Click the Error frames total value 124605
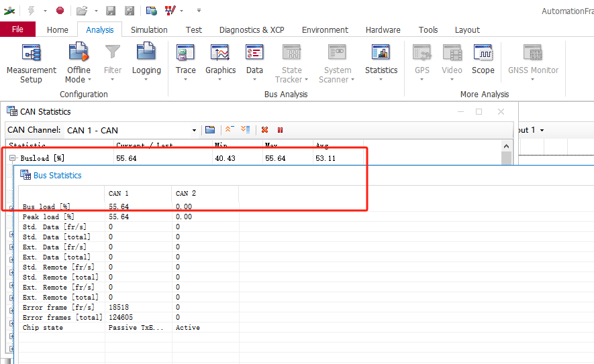Screen dimensions: 594x364 click(x=121, y=318)
